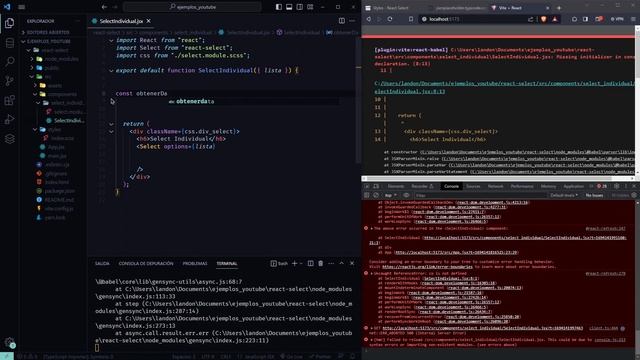Image resolution: width=640 pixels, height=360 pixels.
Task: Open the Brave Rewards triangle icon
Action: tap(555, 19)
